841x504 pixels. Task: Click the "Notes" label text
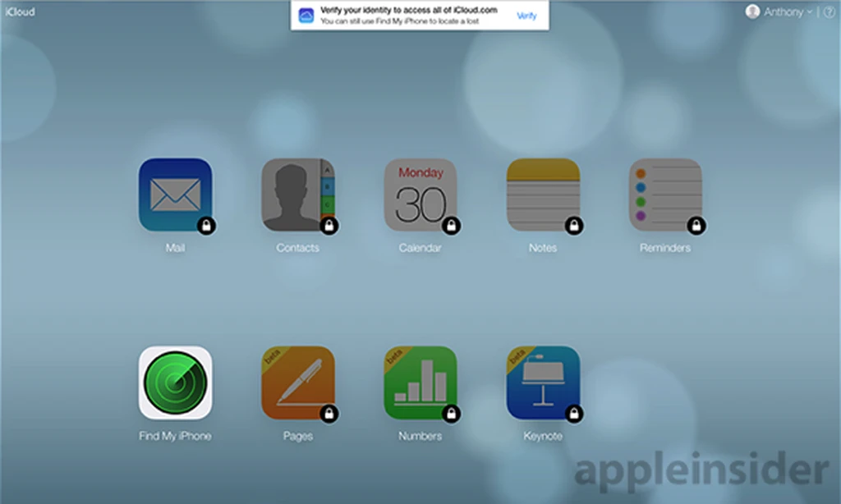pyautogui.click(x=543, y=248)
